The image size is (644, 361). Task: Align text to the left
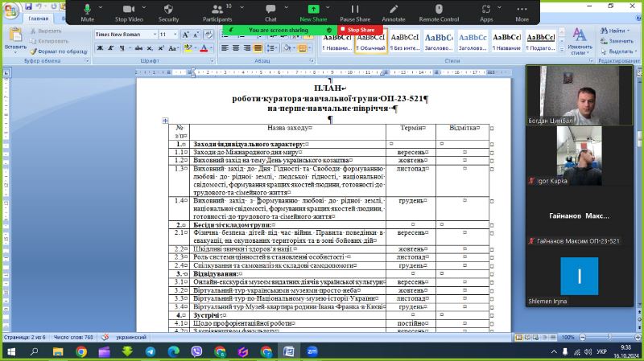click(x=225, y=48)
